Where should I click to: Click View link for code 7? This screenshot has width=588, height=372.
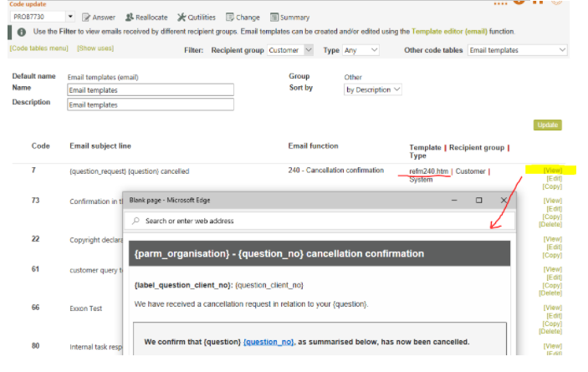coord(553,171)
